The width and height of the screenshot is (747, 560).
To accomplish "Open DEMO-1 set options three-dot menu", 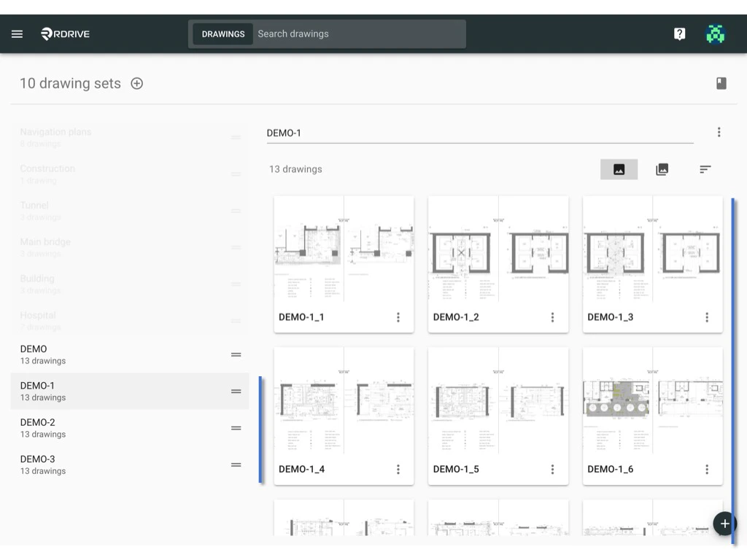I will 719,133.
